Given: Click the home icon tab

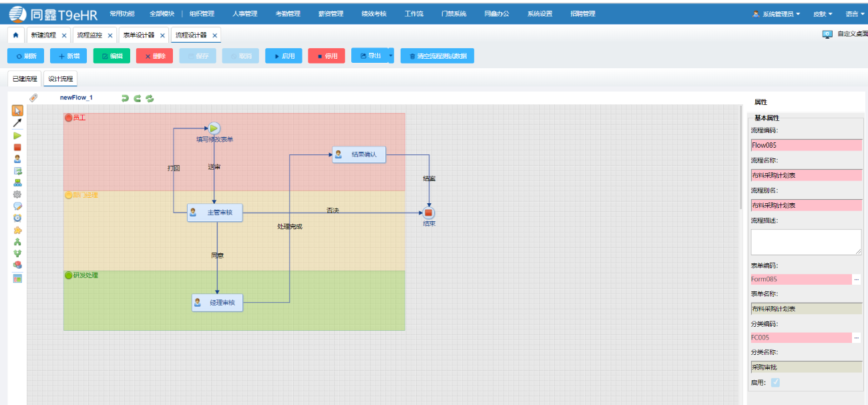Looking at the screenshot, I should tap(16, 35).
